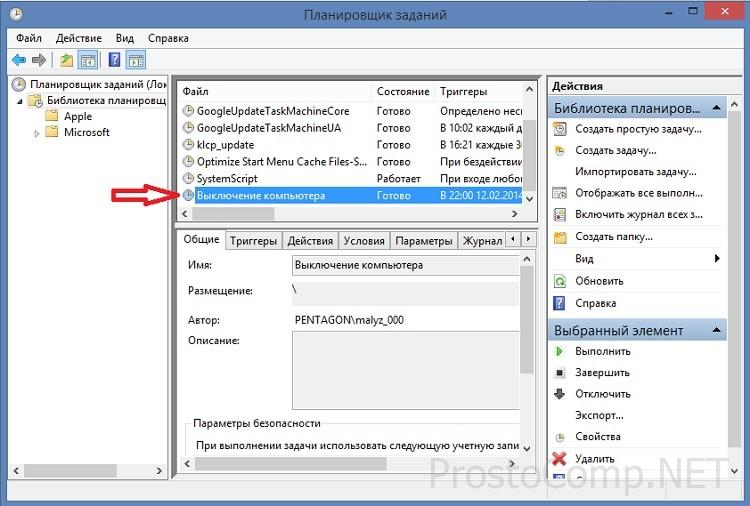Click the Создать задачу icon
This screenshot has height=506, width=750.
[560, 151]
